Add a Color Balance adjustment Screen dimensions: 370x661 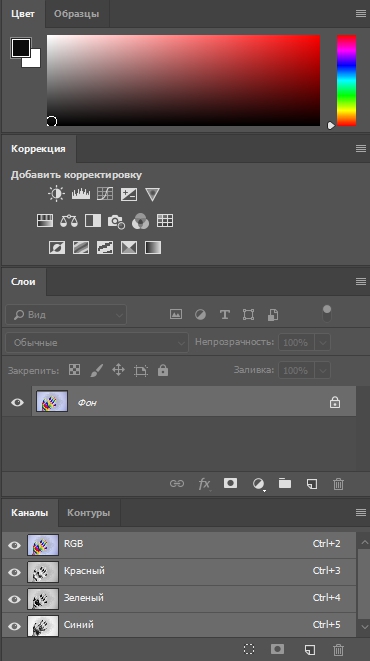point(69,220)
